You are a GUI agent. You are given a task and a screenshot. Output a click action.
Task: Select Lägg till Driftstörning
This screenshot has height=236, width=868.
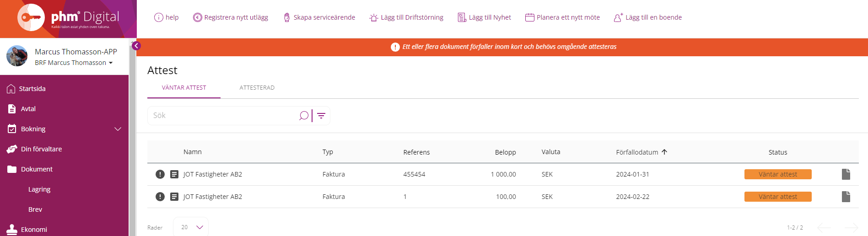click(x=406, y=17)
